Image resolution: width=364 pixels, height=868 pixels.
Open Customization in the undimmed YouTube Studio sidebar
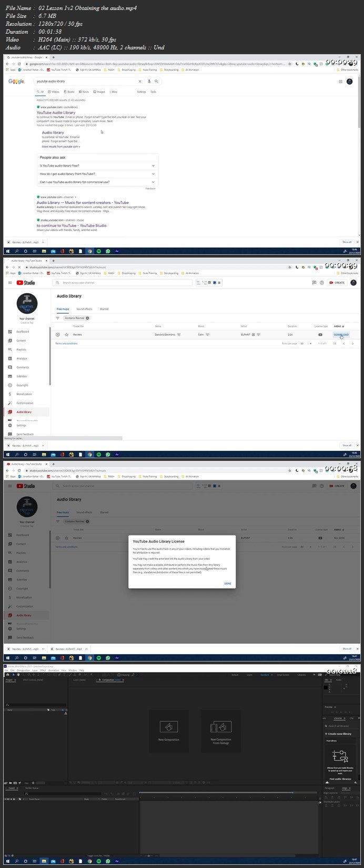pyautogui.click(x=25, y=403)
